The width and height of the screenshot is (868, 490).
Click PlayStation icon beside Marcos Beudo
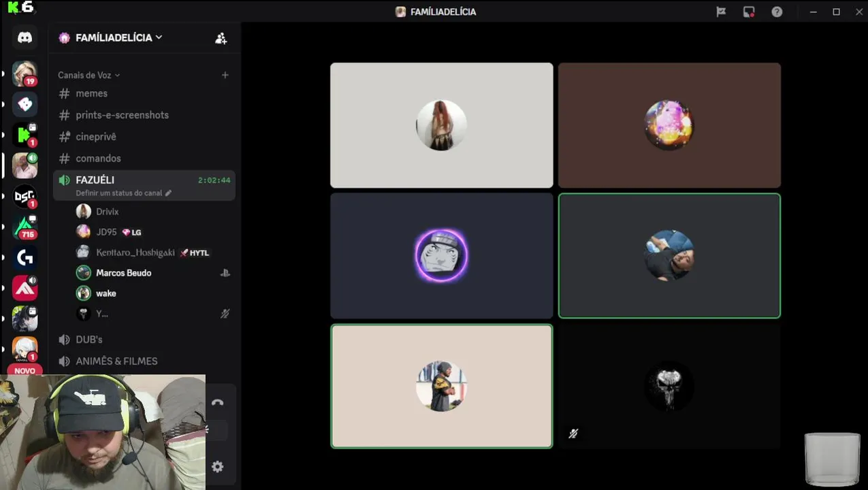225,273
